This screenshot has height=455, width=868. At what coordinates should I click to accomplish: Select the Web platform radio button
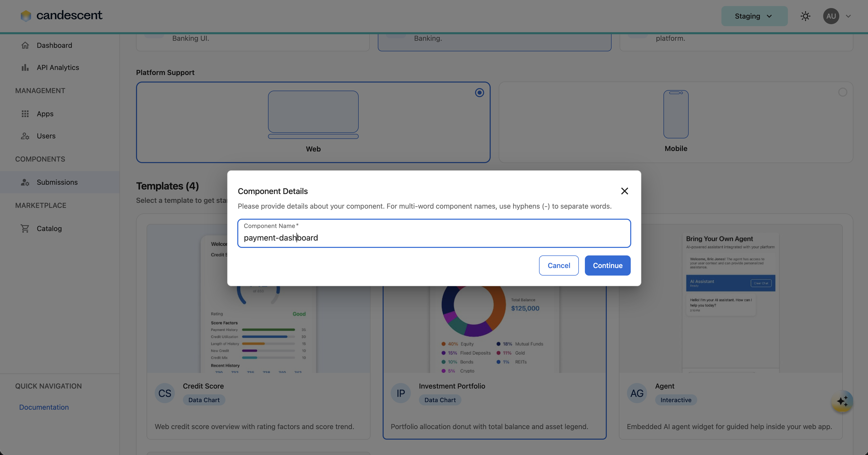[x=480, y=93]
